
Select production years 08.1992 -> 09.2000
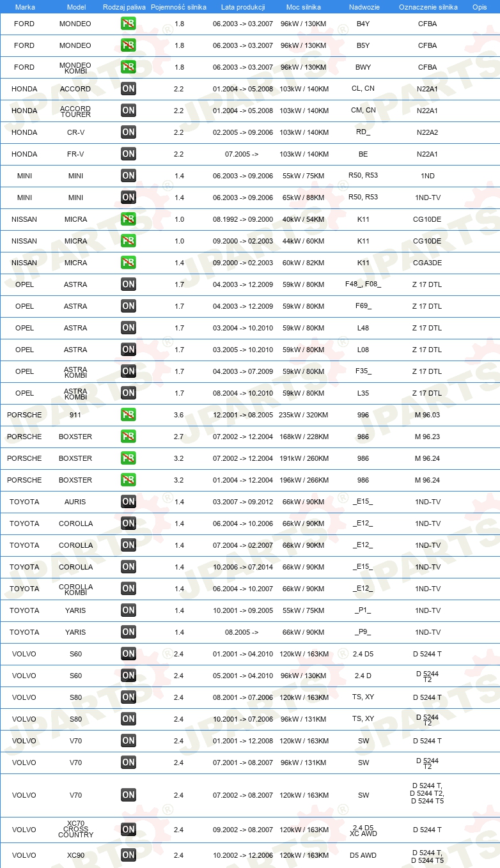click(x=243, y=219)
